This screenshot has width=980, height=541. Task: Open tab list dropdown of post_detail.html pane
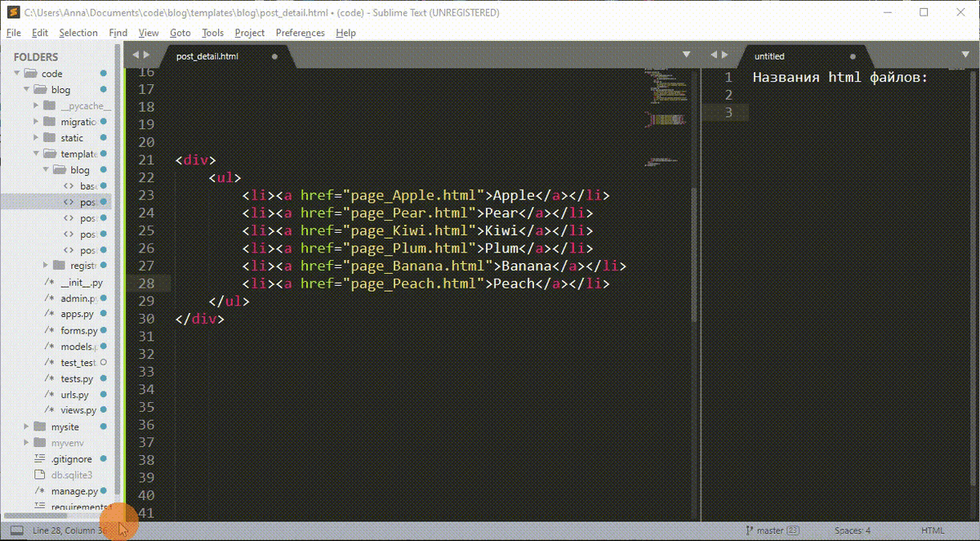coord(688,55)
